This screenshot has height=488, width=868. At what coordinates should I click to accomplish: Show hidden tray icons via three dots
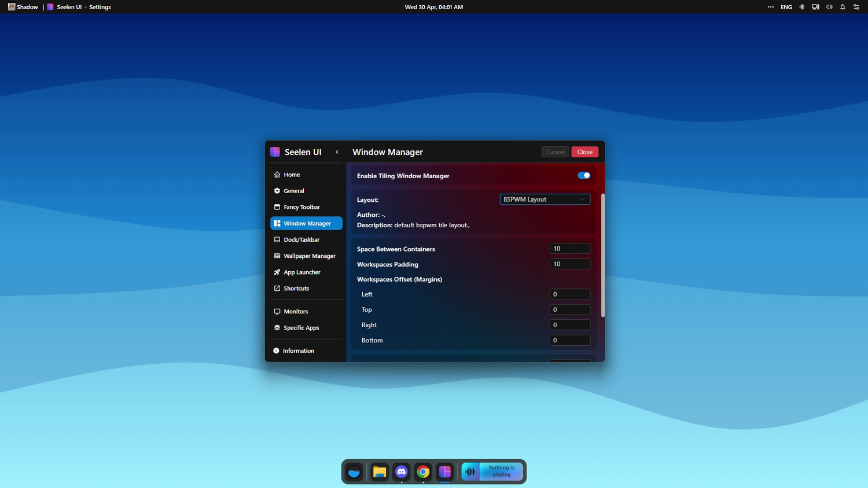771,7
